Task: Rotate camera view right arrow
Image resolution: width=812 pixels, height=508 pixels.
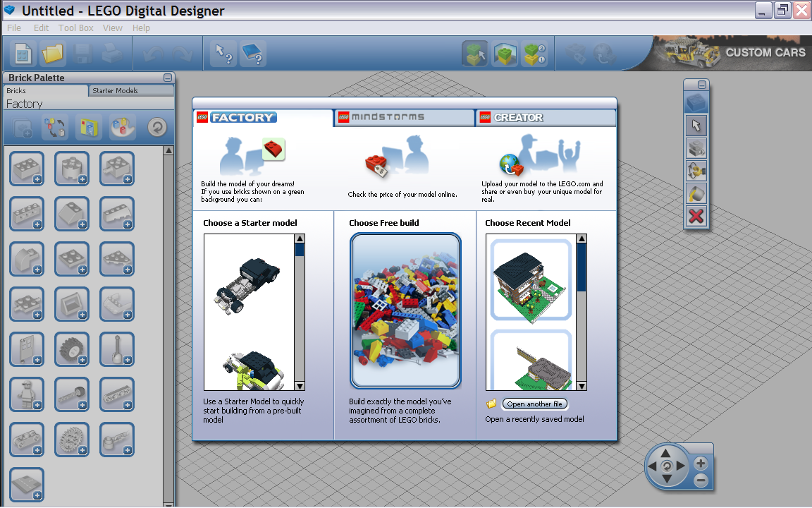Action: [x=681, y=466]
